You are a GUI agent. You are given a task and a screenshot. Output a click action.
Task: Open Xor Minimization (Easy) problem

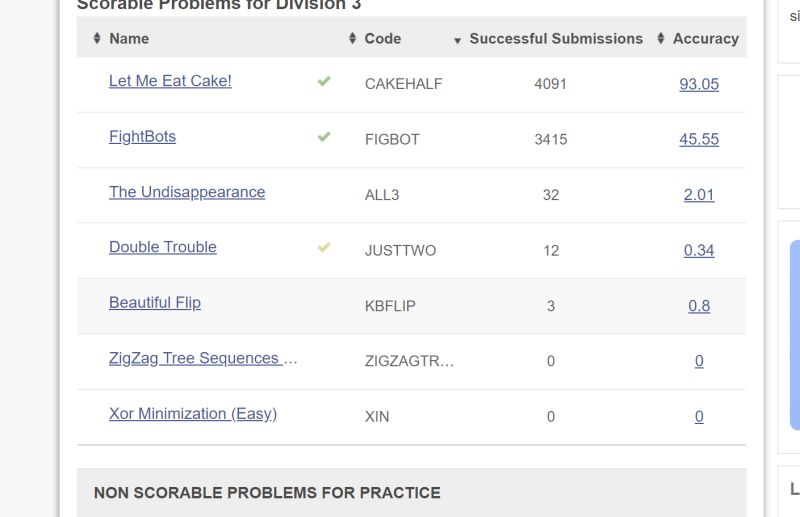pos(193,413)
